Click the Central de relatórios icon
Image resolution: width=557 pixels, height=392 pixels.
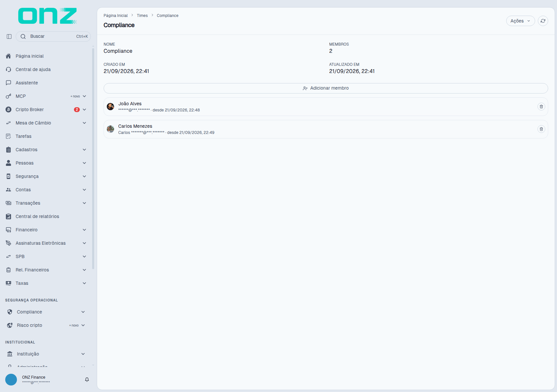pos(8,216)
